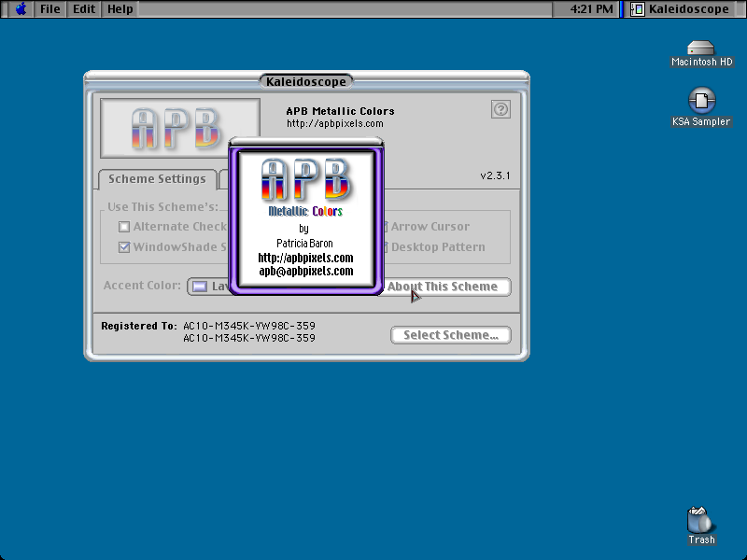
Task: Select the Macintosh HD drive icon
Action: (701, 54)
